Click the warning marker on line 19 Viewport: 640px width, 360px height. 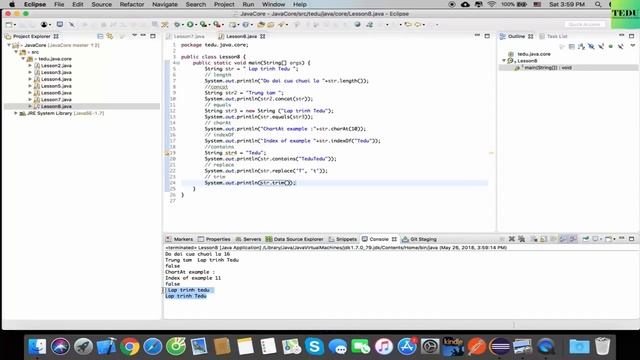tap(167, 153)
